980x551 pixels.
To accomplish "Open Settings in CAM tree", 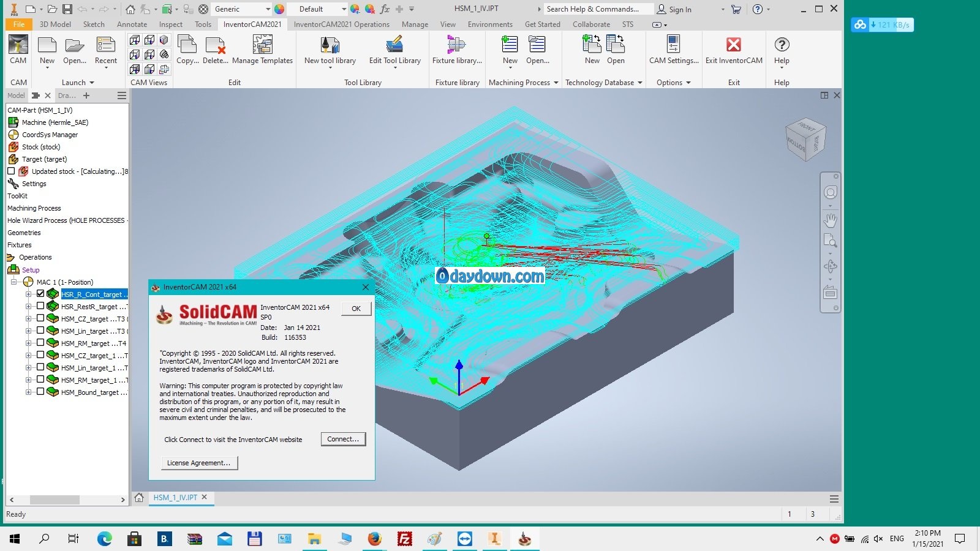I will point(34,184).
